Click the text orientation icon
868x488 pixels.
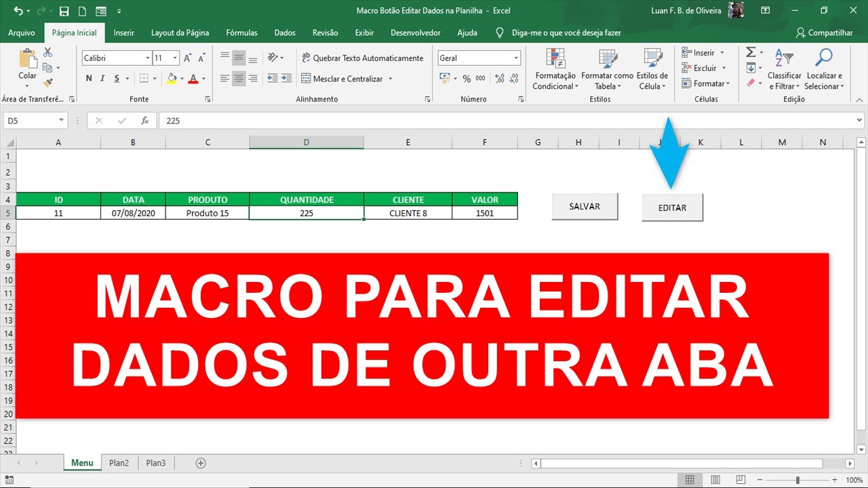(273, 58)
